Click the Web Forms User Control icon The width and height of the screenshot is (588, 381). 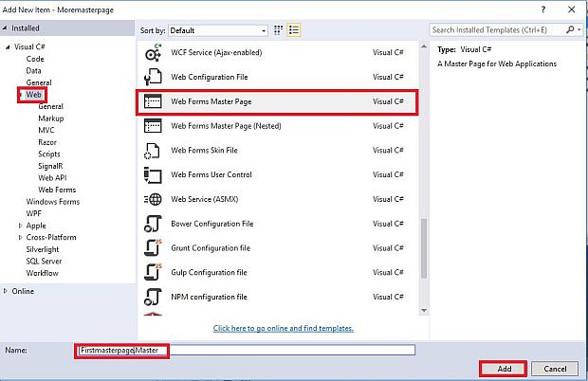[x=153, y=175]
